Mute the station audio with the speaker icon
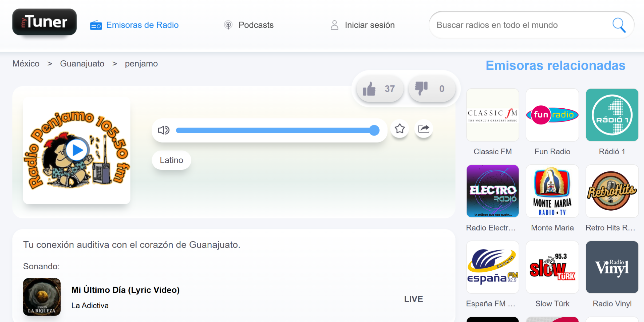The width and height of the screenshot is (644, 322). click(x=163, y=130)
